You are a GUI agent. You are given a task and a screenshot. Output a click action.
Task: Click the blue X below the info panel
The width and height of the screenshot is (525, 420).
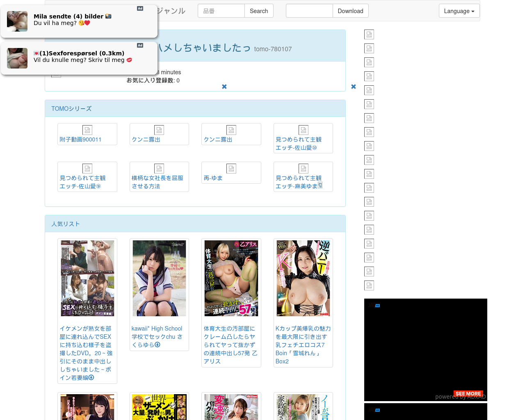[224, 87]
